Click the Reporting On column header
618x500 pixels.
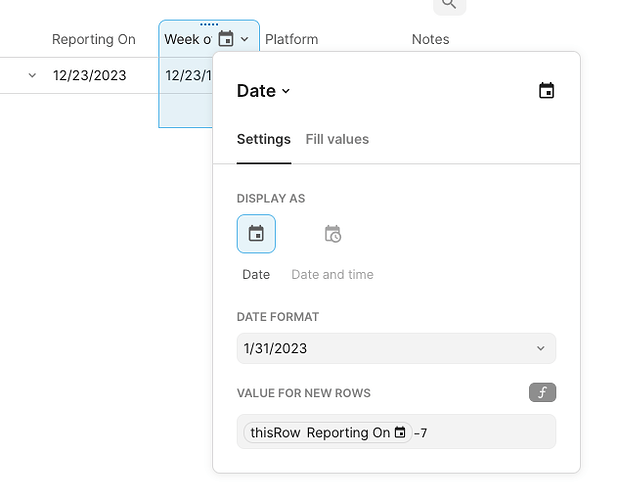coord(94,39)
